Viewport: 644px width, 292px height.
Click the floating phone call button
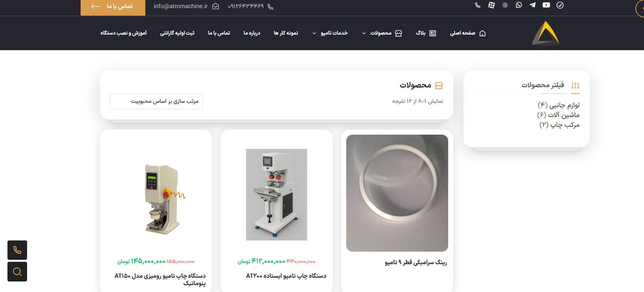click(x=17, y=250)
